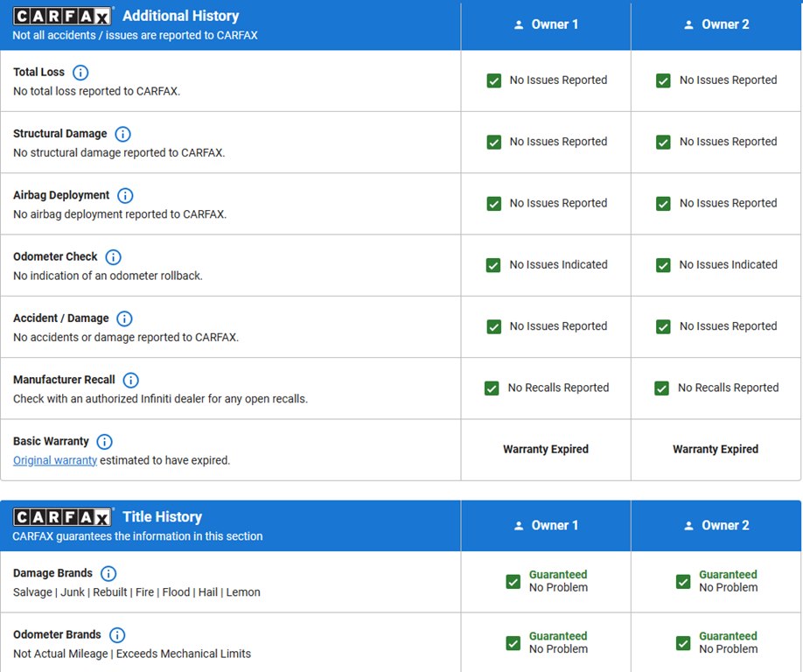Image resolution: width=803 pixels, height=672 pixels.
Task: Click Owner 1 No Issues Indicated text
Action: [x=558, y=265]
